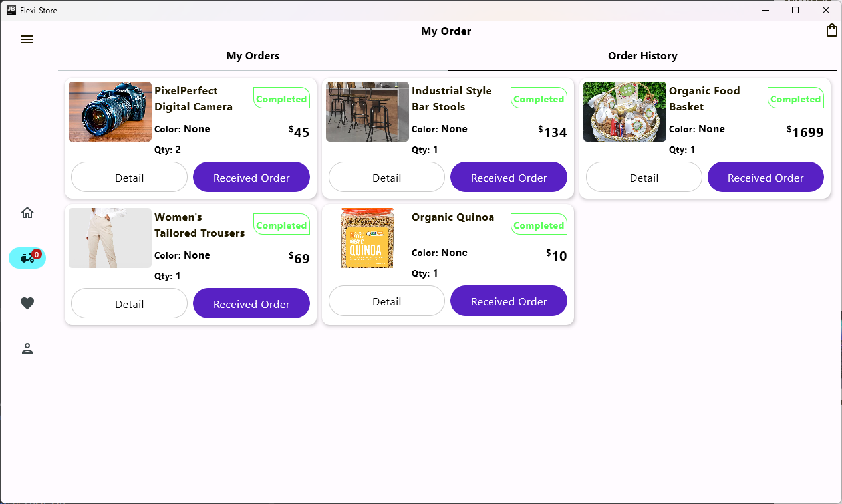Select the Order History tab
This screenshot has height=504, width=842.
(642, 56)
